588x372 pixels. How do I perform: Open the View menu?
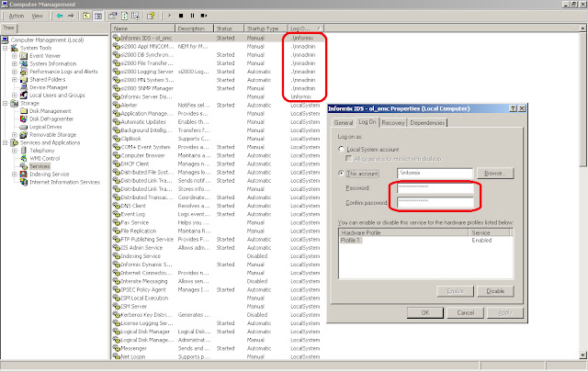[x=37, y=16]
